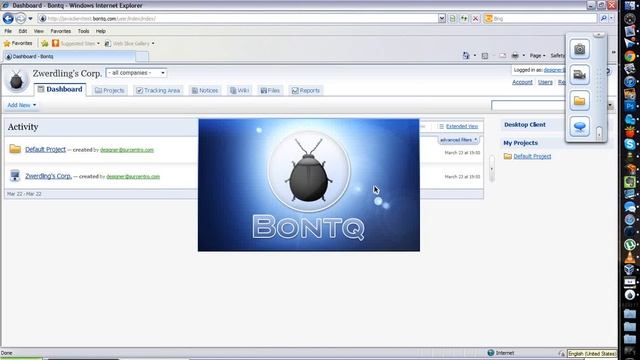Open the folder tool in floating panel
Screen dimensions: 640x360
pyautogui.click(x=579, y=100)
